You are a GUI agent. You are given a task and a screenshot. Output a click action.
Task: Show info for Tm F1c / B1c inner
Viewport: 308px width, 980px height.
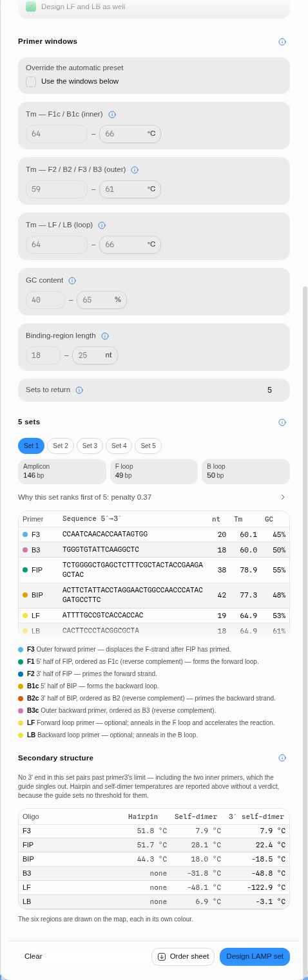pos(112,115)
